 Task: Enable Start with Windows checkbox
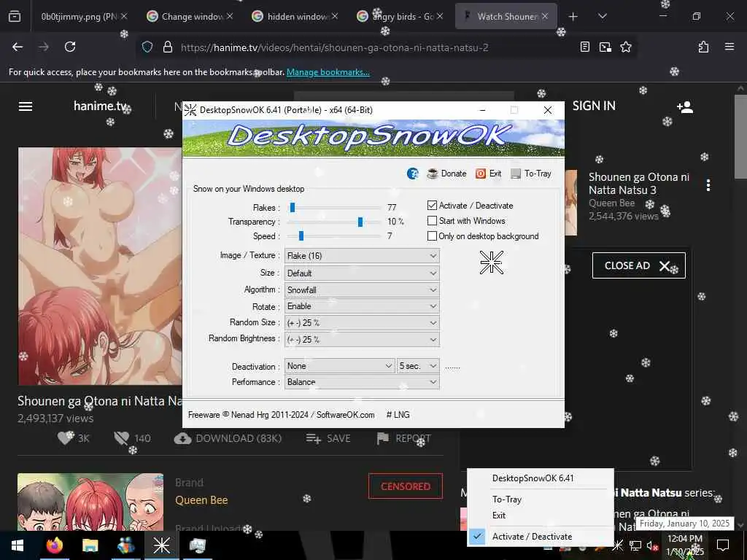(x=432, y=220)
